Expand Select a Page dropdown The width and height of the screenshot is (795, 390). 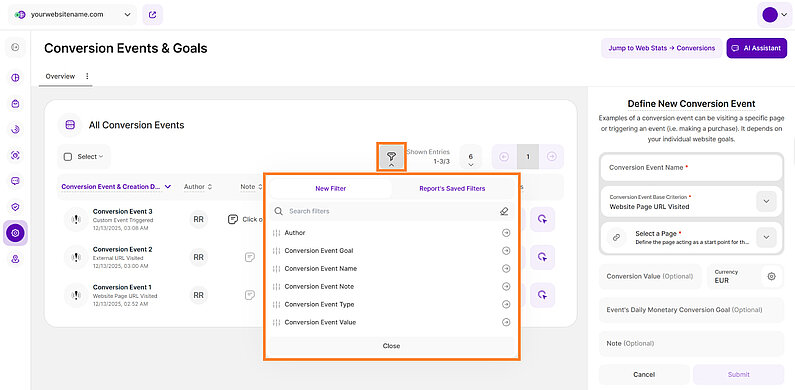(x=766, y=237)
